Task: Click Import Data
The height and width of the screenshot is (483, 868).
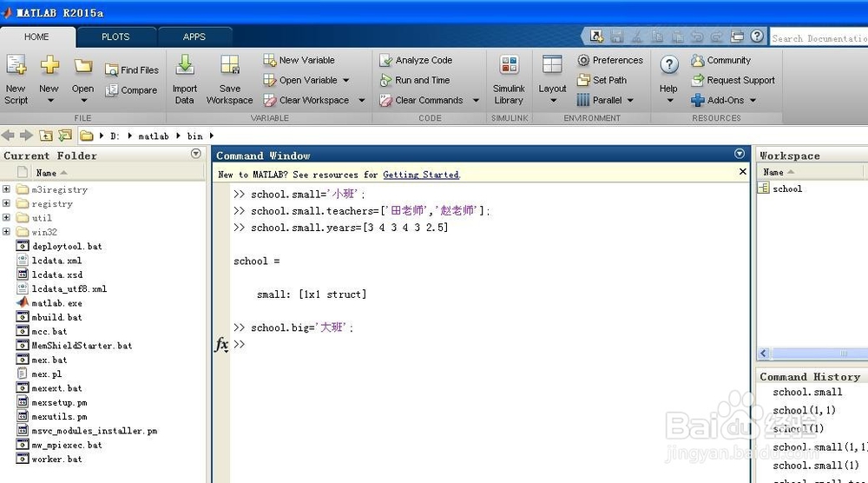Action: tap(184, 79)
